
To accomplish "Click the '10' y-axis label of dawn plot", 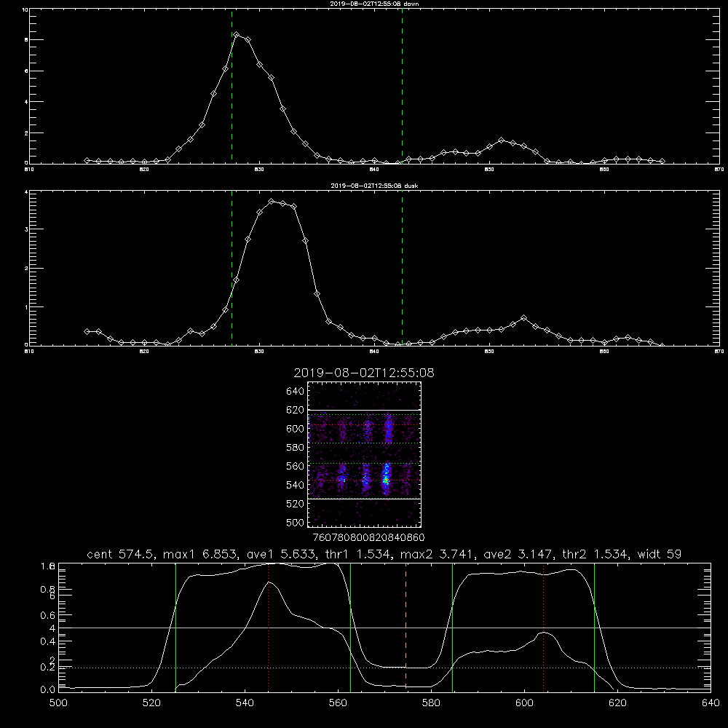I will click(25, 9).
